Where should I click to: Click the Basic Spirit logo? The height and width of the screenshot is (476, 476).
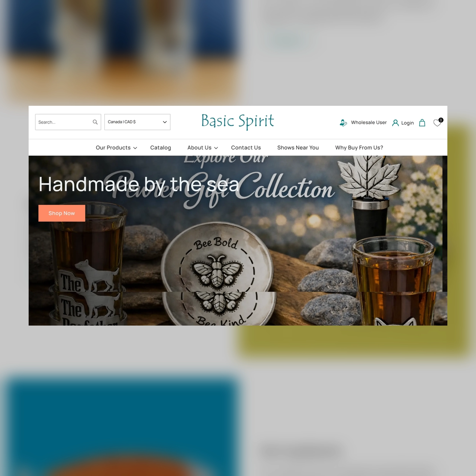[x=237, y=121]
